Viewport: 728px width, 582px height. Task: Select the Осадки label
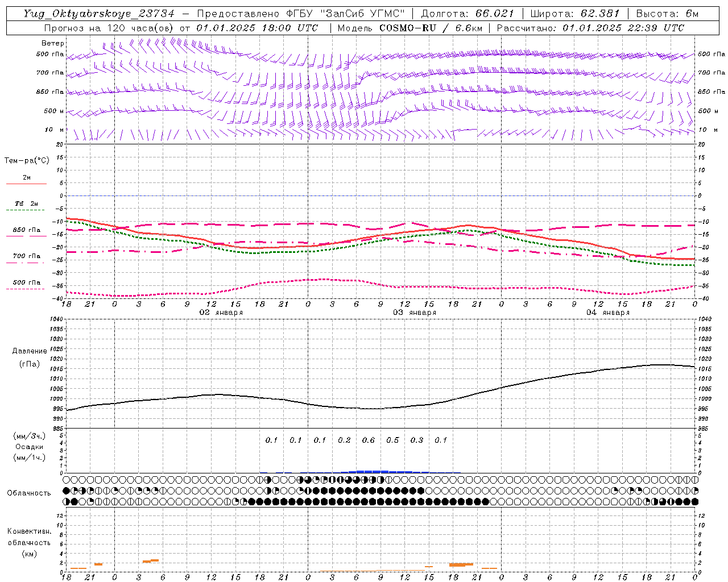[x=29, y=447]
